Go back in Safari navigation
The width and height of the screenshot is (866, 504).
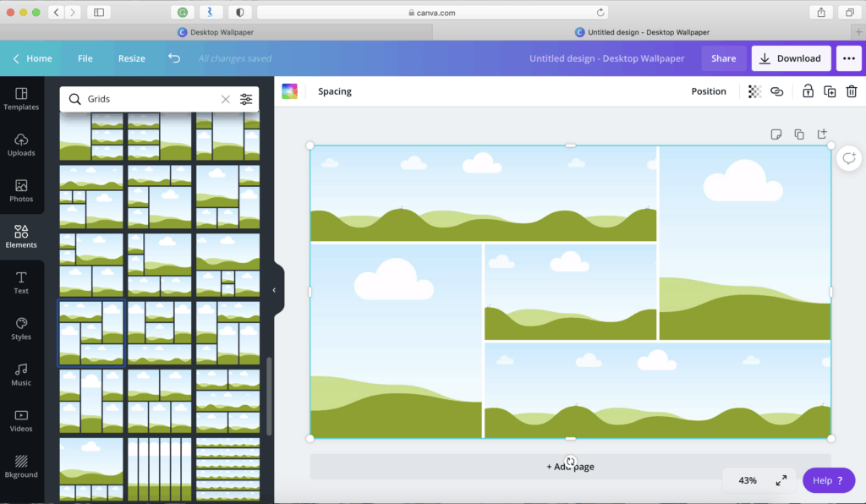coord(57,12)
